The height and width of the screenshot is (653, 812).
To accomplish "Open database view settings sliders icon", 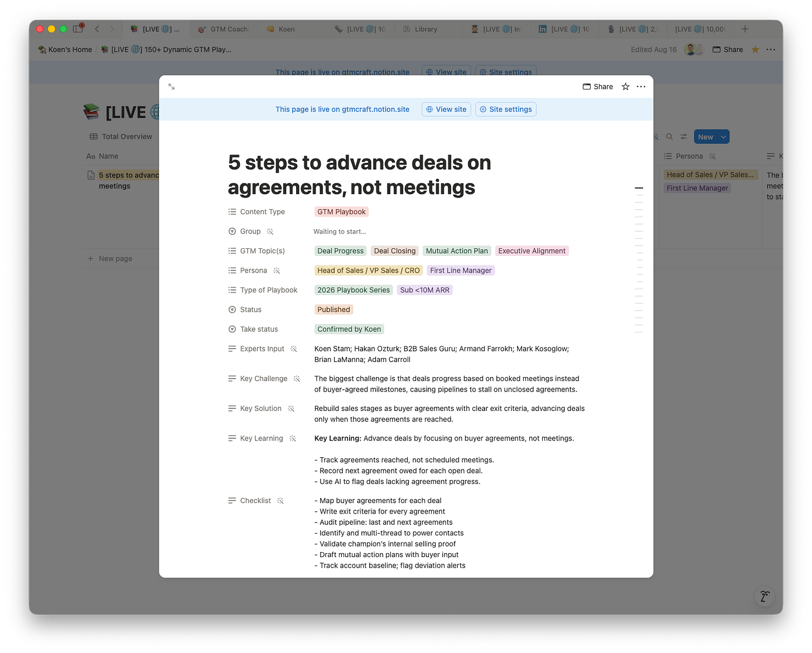I will click(684, 137).
